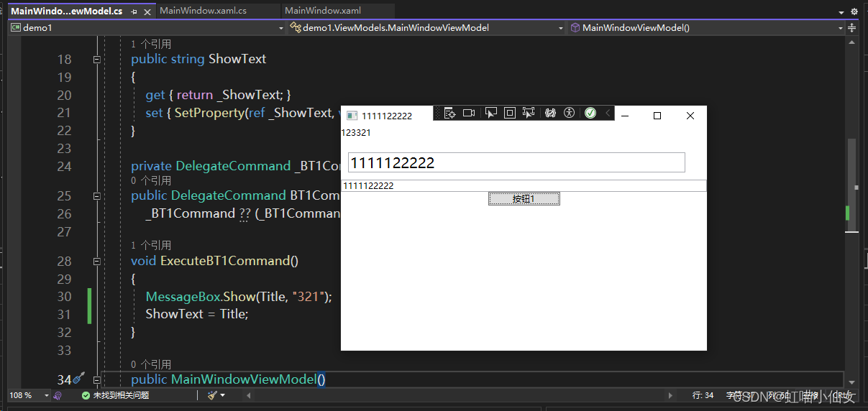This screenshot has width=868, height=411.
Task: Pin the MainWindowViewModel.cs tab
Action: click(134, 11)
